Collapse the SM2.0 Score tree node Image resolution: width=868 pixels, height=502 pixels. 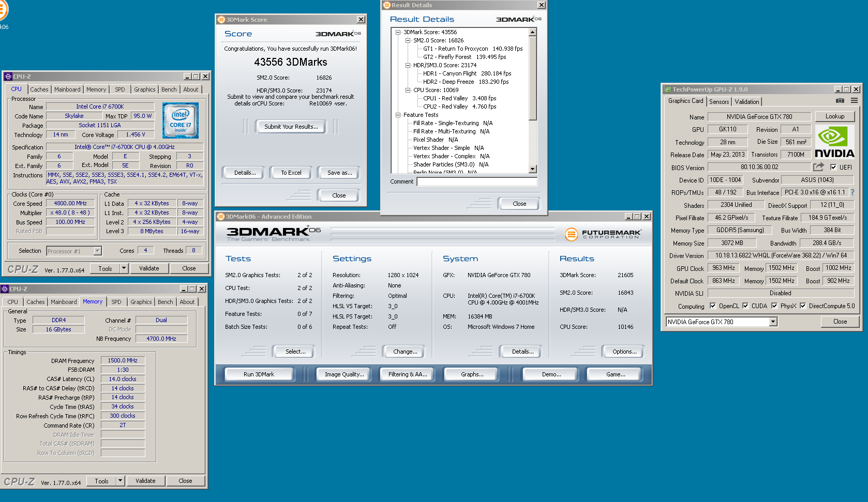point(408,40)
